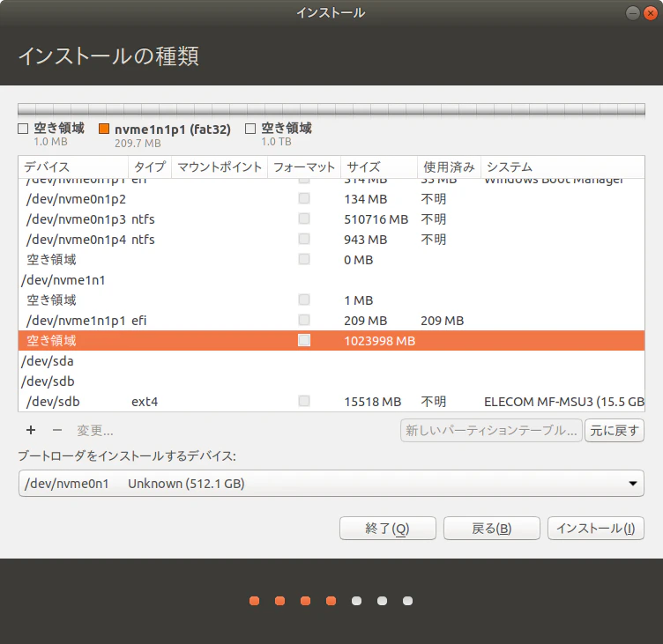The height and width of the screenshot is (644, 663).
Task: Click 新しいパーティションテーブル... button
Action: pos(491,431)
